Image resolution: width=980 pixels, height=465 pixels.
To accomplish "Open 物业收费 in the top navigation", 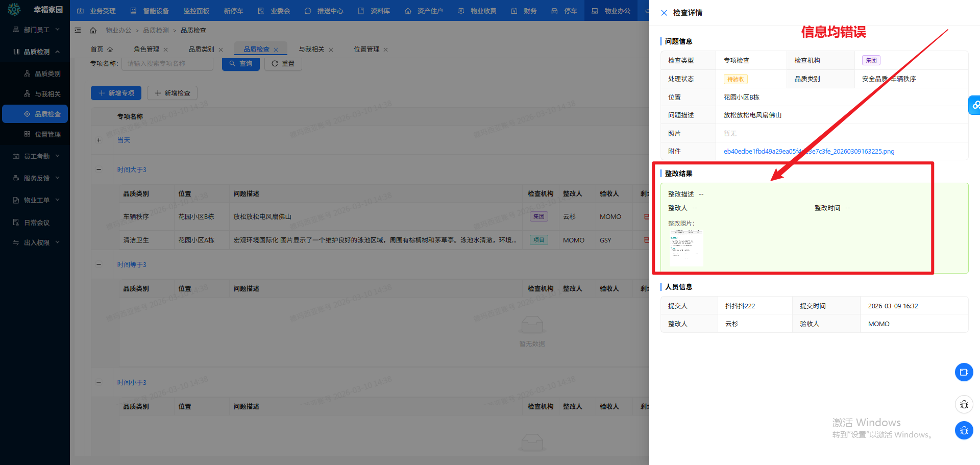I will [477, 10].
